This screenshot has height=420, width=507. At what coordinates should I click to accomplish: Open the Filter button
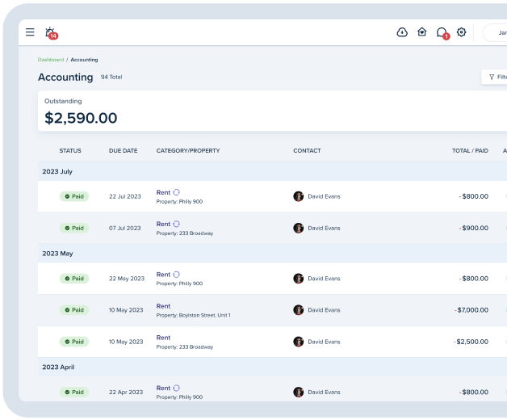pyautogui.click(x=496, y=78)
